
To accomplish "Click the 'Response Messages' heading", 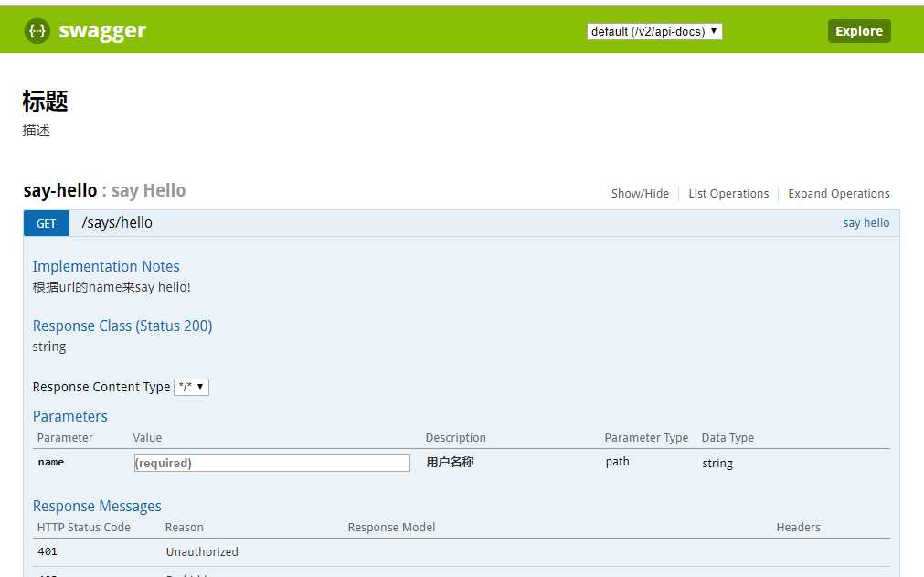I will [97, 506].
